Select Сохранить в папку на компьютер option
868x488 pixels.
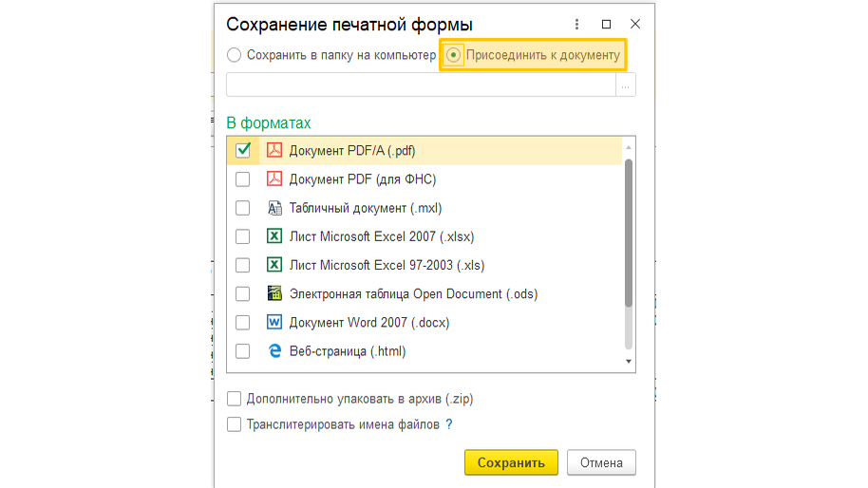[235, 55]
